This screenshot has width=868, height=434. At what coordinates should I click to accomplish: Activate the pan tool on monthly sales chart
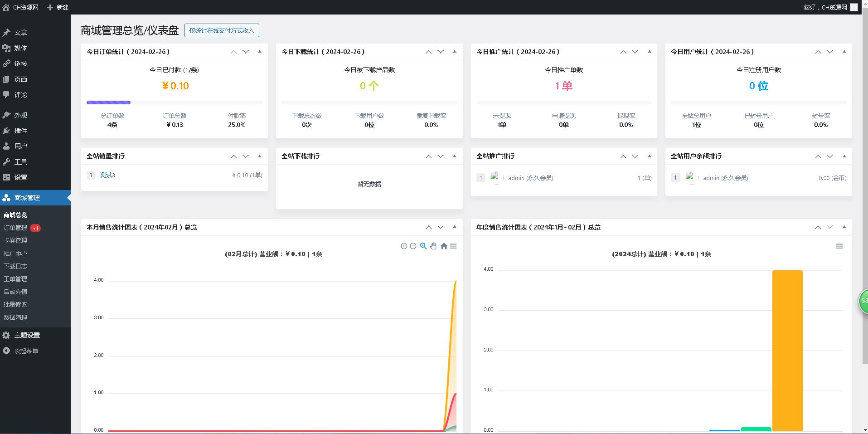(x=433, y=246)
